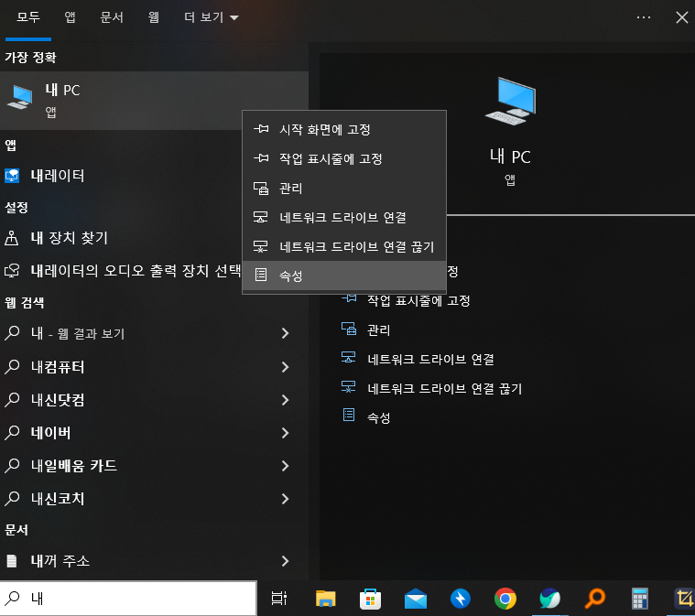Click 속성 in the preview pane

[x=378, y=417]
